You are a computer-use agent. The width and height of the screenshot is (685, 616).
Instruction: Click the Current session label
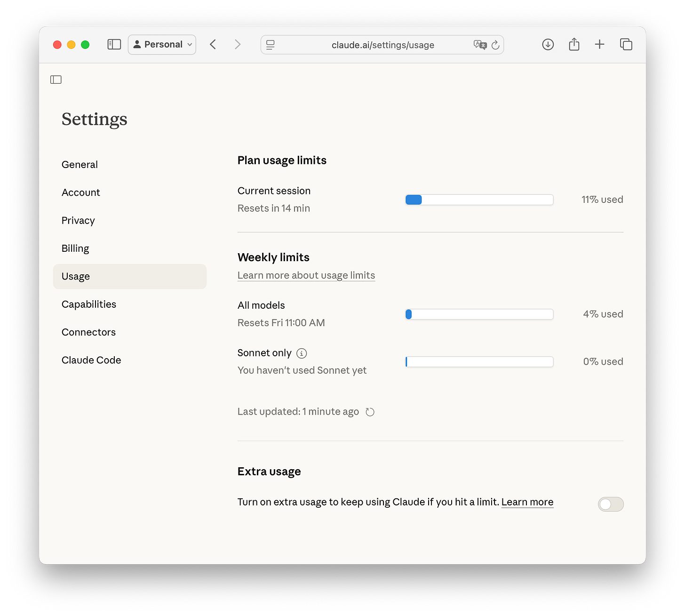(274, 191)
